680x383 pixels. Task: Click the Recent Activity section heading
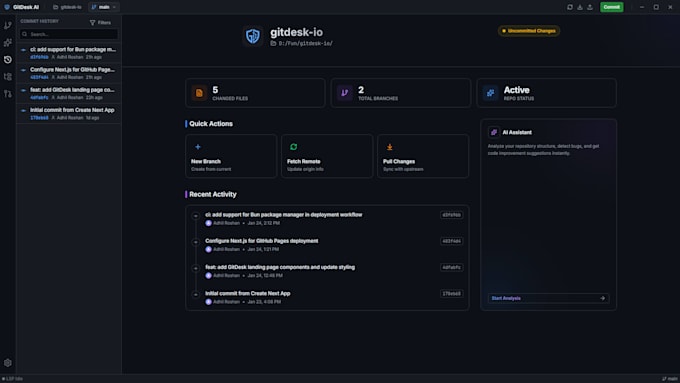pyautogui.click(x=212, y=194)
